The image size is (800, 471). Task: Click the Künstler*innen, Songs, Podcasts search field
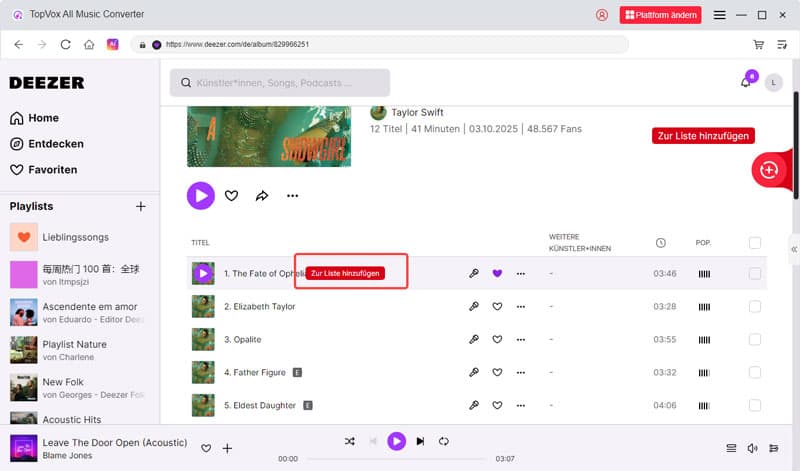tap(280, 83)
